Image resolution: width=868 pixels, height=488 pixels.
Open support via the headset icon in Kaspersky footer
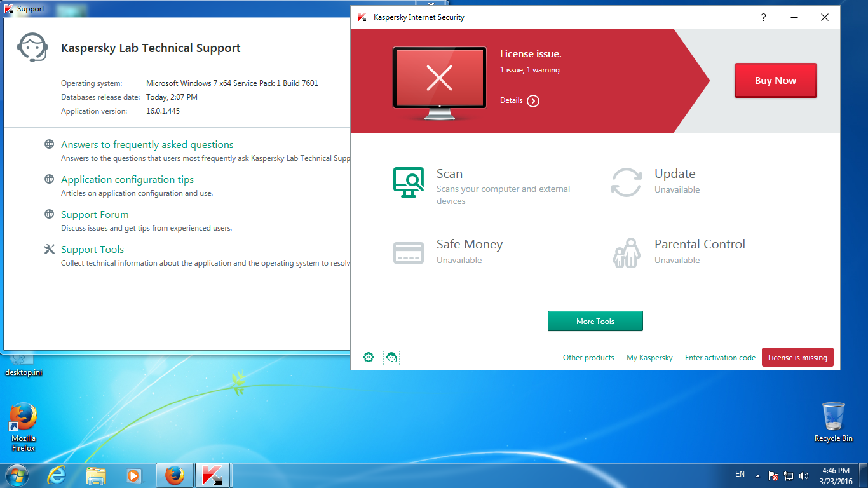pyautogui.click(x=391, y=357)
